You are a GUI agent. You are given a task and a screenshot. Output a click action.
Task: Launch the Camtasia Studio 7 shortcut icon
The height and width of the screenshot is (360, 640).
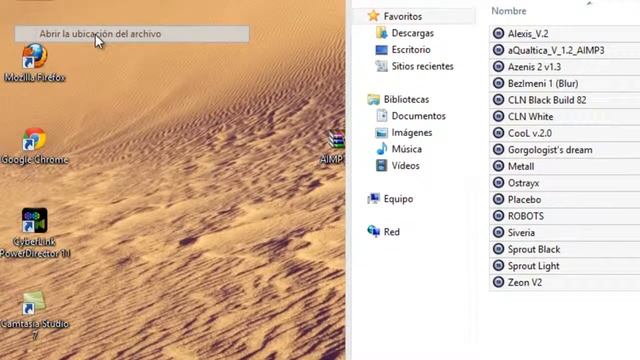pyautogui.click(x=34, y=303)
